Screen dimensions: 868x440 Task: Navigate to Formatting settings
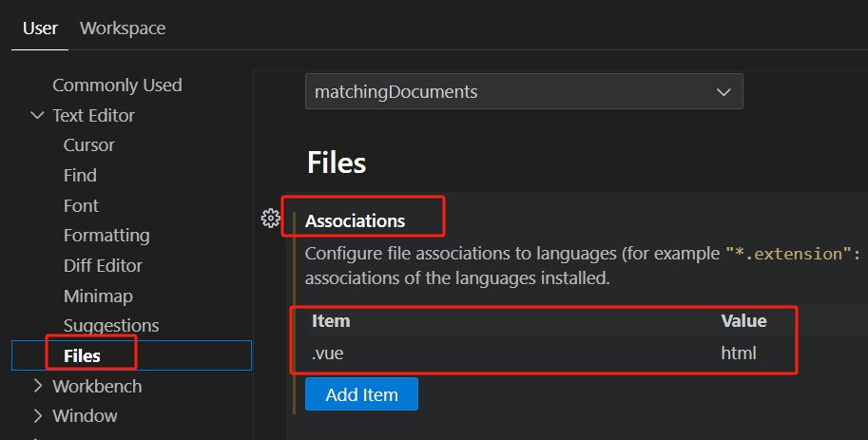point(106,235)
